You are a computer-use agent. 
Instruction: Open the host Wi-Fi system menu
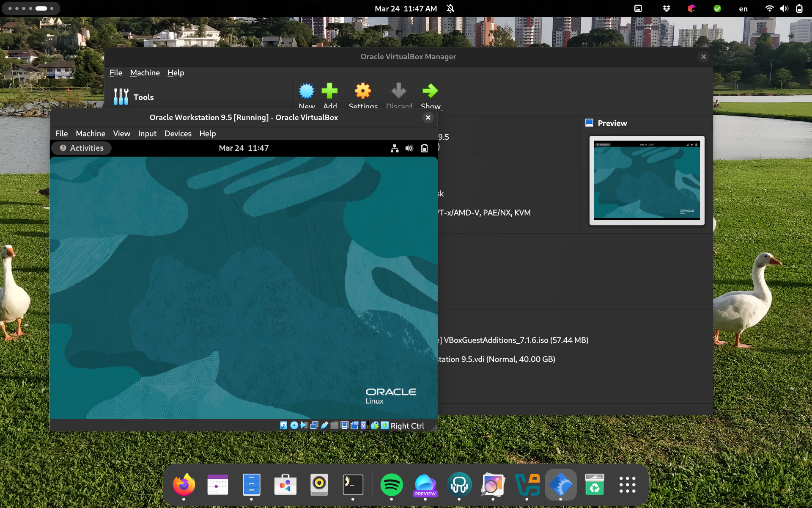pos(769,8)
